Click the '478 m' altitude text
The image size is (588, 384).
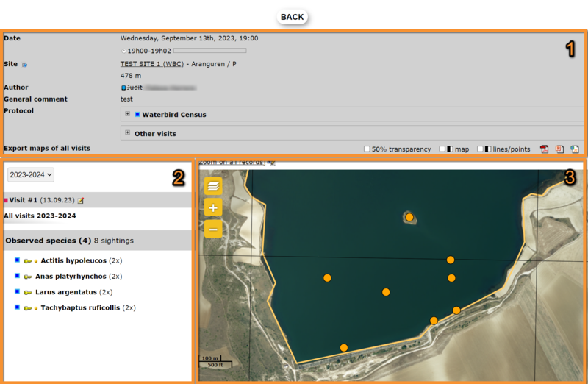click(x=131, y=76)
